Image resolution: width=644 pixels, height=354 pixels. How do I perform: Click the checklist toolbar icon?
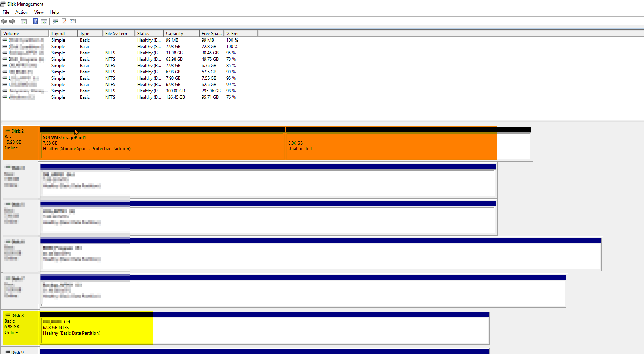pyautogui.click(x=72, y=21)
